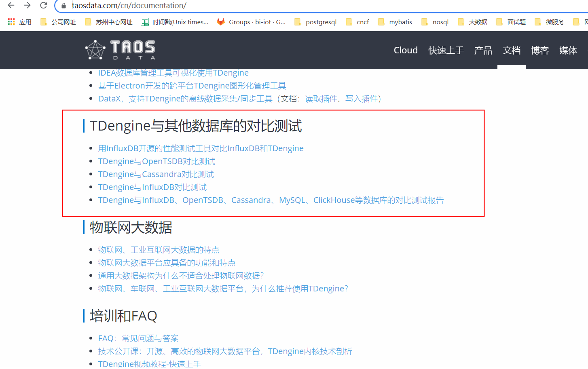Click the FAQ：常见问题与答案 link
The height and width of the screenshot is (369, 588).
(138, 338)
